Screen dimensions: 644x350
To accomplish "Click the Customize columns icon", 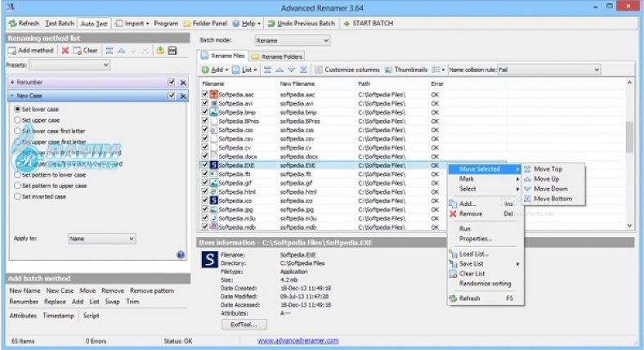I will click(x=319, y=70).
